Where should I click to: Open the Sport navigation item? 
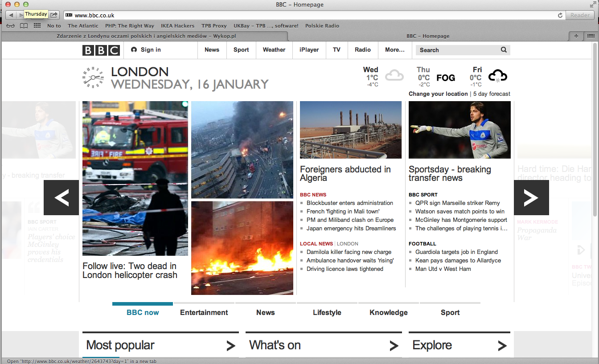[x=241, y=50]
